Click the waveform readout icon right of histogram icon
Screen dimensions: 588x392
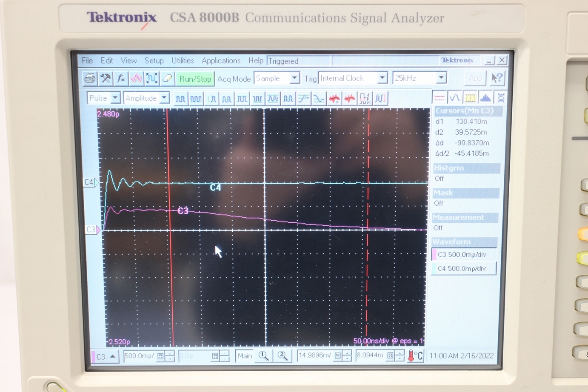500,98
